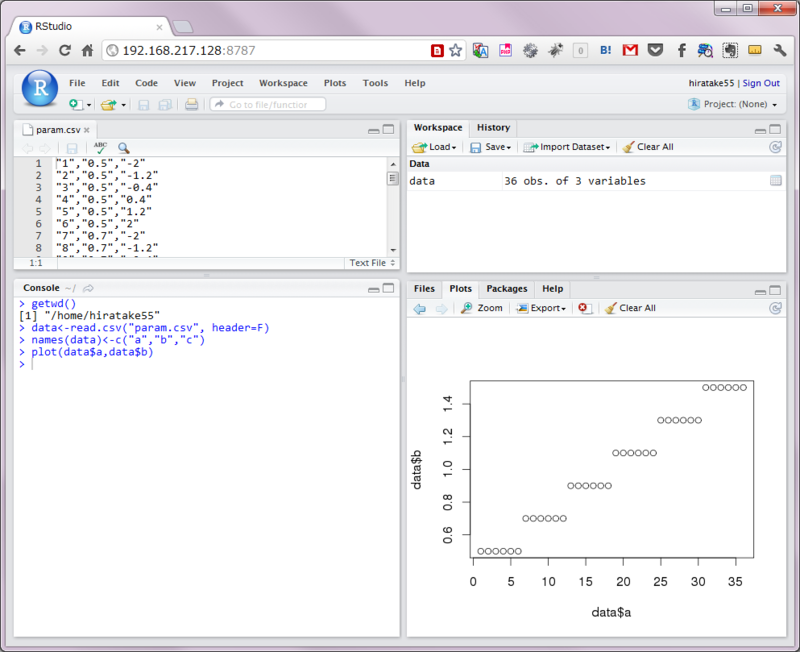Open the Help menu

tap(415, 83)
